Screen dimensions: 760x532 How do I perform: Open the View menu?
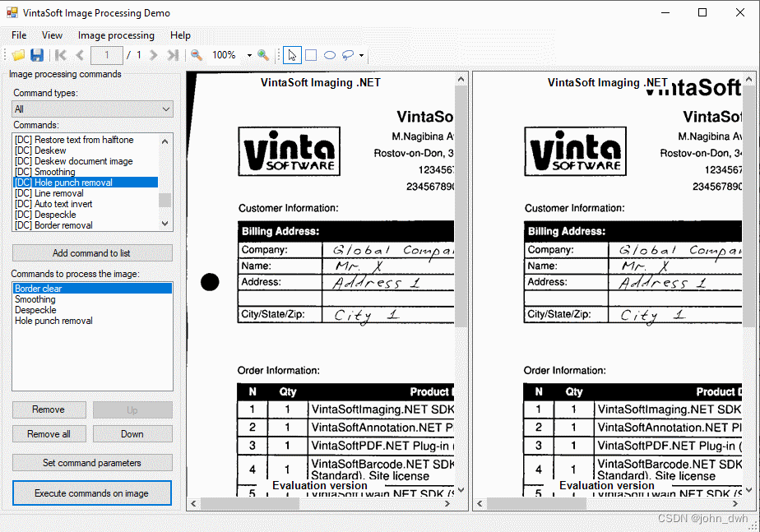52,35
